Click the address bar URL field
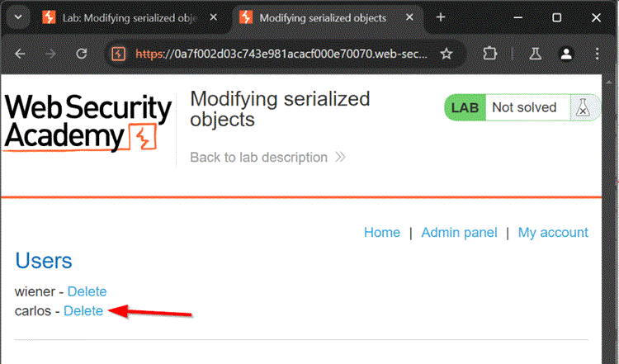This screenshot has width=619, height=364. [281, 54]
